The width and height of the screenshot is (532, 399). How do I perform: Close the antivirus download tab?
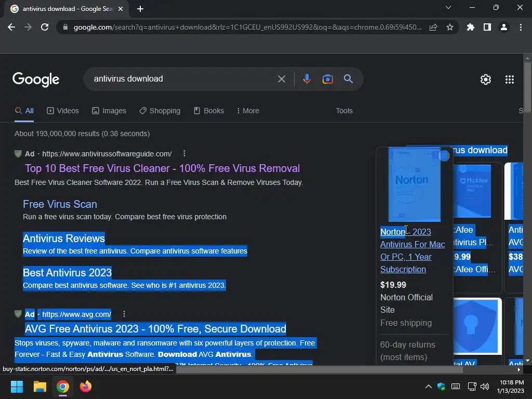pyautogui.click(x=121, y=9)
